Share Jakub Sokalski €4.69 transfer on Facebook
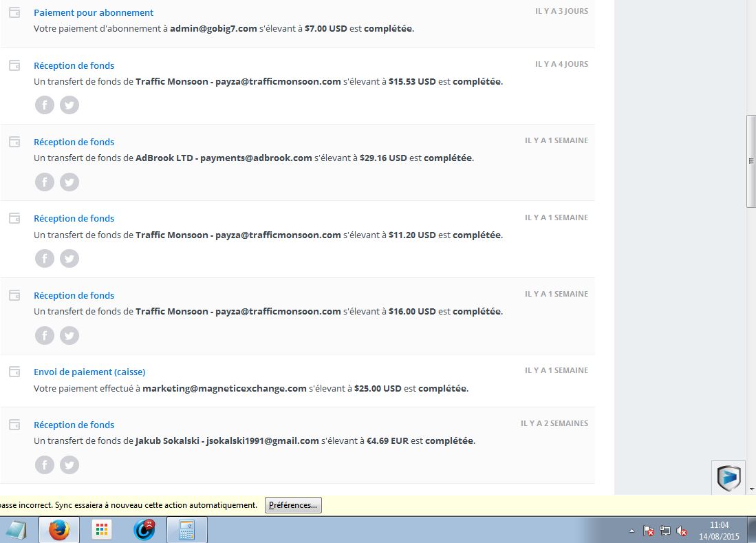Screen dimensions: 756x543 [x=45, y=465]
